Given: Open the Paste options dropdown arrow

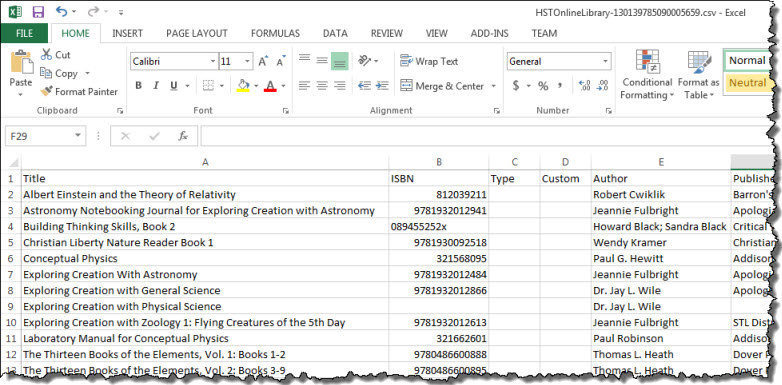Looking at the screenshot, I should [21, 95].
